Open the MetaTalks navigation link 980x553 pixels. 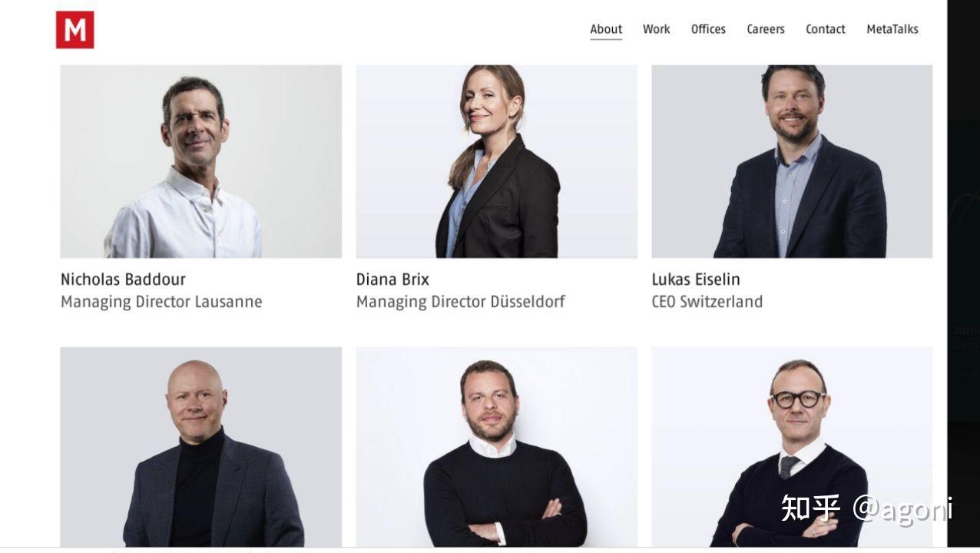pos(892,29)
